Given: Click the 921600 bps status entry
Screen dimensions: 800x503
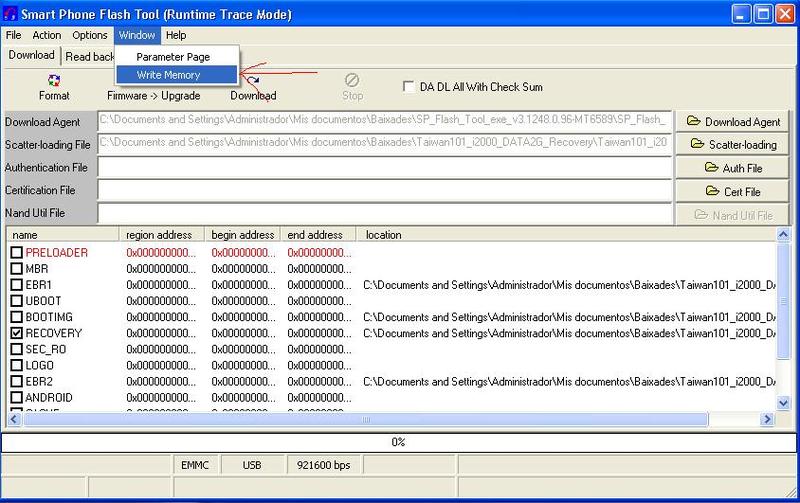Looking at the screenshot, I should pyautogui.click(x=324, y=465).
